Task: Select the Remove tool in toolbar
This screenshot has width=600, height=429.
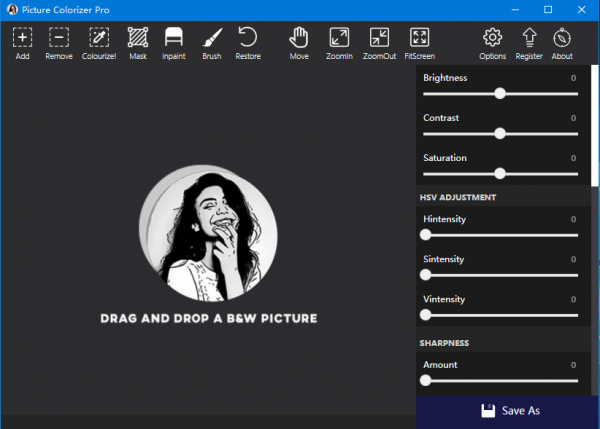Action: tap(59, 38)
